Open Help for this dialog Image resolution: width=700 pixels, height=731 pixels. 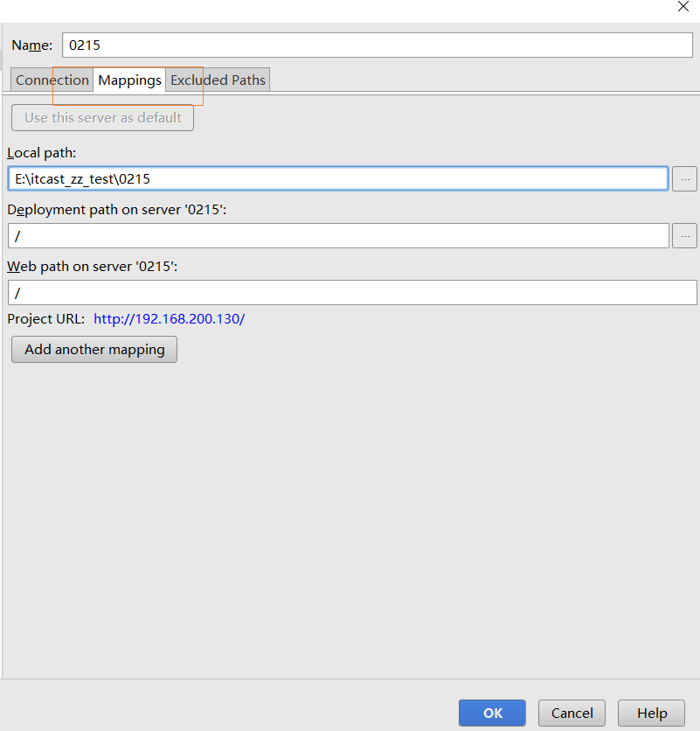[650, 713]
